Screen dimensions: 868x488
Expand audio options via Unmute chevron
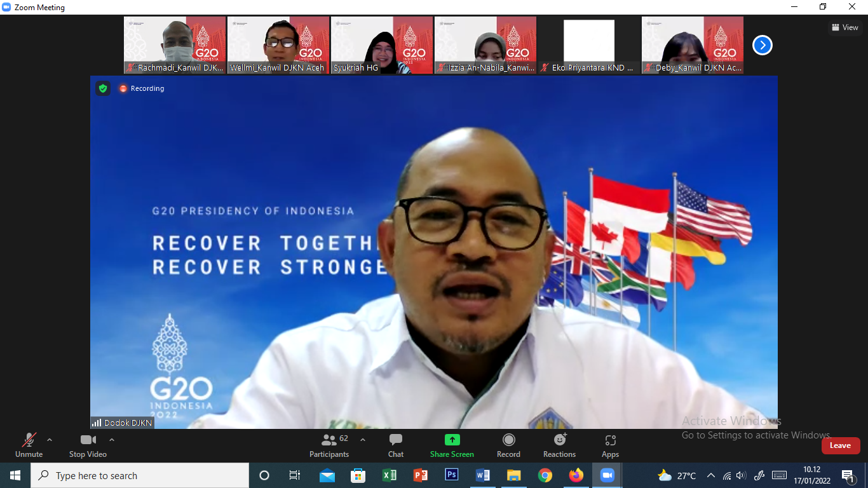click(49, 439)
